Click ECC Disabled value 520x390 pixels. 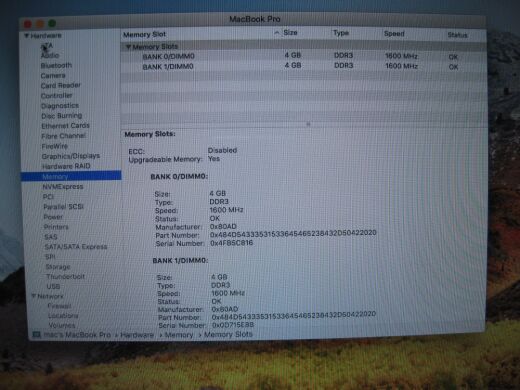pos(222,150)
